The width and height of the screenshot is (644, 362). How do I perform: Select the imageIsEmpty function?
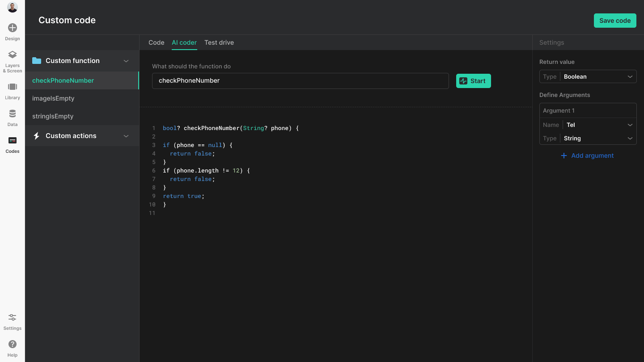tap(53, 98)
